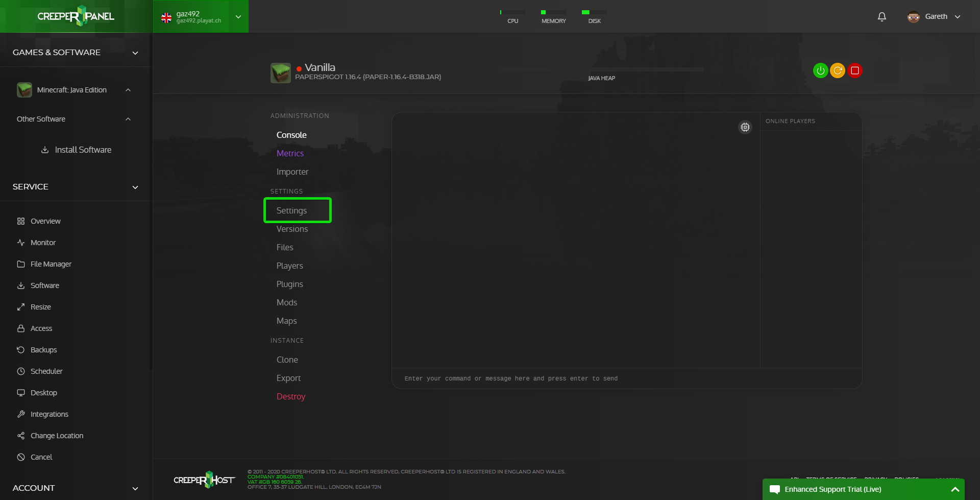Clone this instance
980x500 pixels.
click(x=287, y=360)
